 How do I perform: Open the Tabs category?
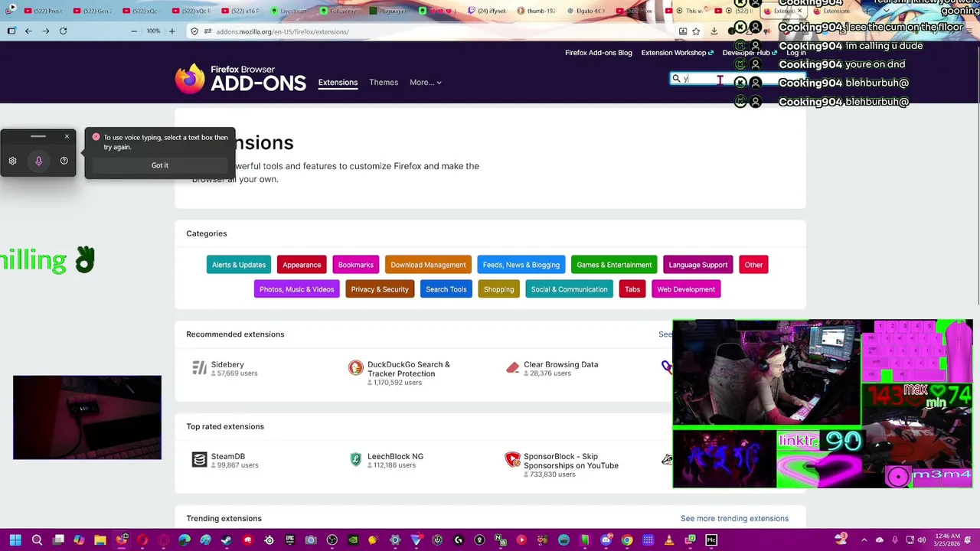click(632, 289)
